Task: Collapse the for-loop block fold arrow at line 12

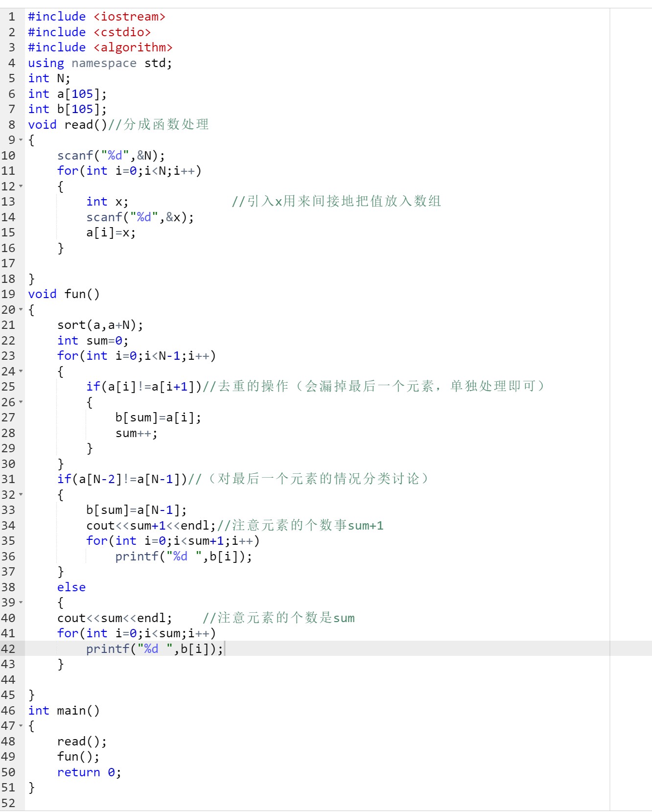Action: [x=21, y=186]
